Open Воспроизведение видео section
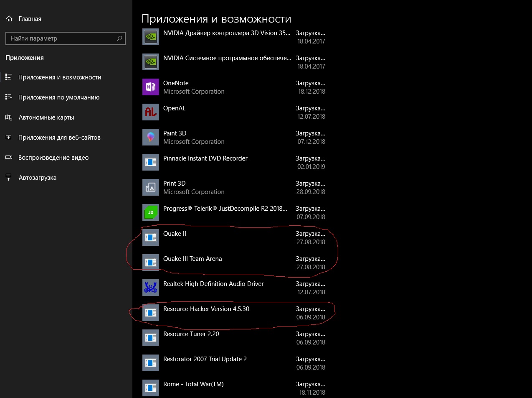The height and width of the screenshot is (398, 532). tap(53, 158)
